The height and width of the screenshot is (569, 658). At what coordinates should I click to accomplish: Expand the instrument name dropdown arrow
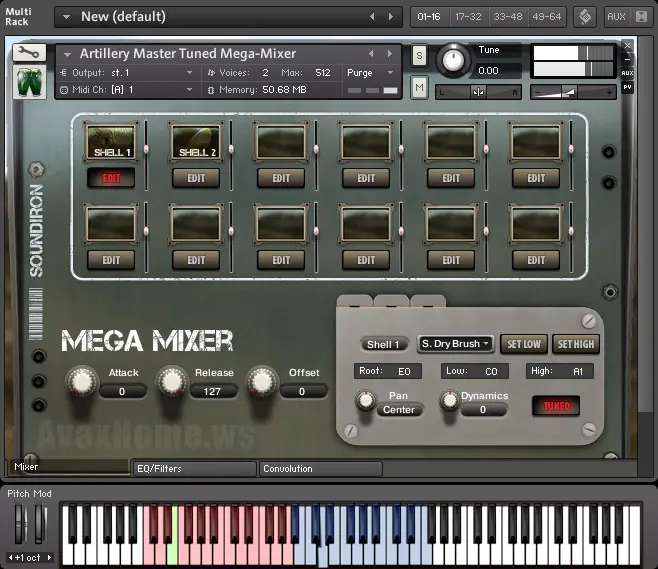pos(67,55)
